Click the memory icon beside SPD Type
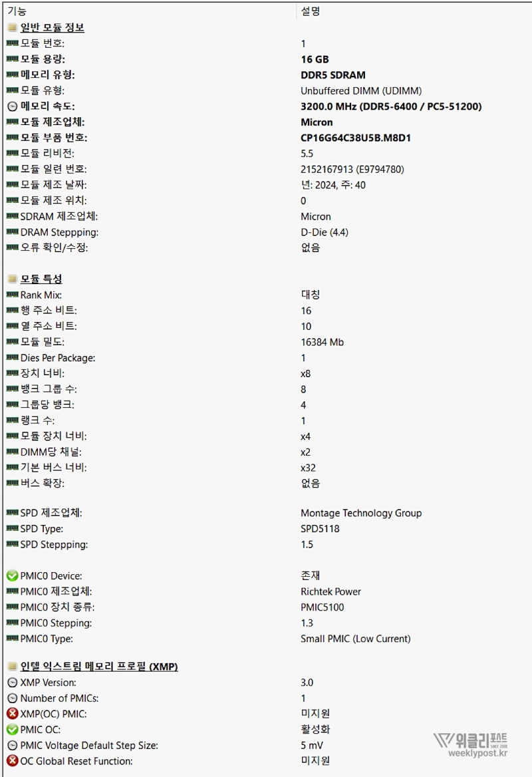Image resolution: width=532 pixels, height=777 pixels. [x=12, y=529]
